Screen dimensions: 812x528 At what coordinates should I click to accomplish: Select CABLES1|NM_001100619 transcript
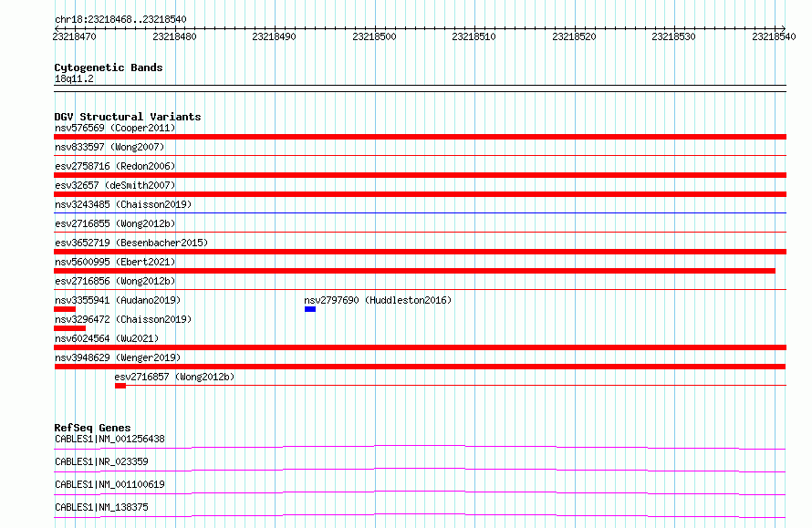click(109, 484)
